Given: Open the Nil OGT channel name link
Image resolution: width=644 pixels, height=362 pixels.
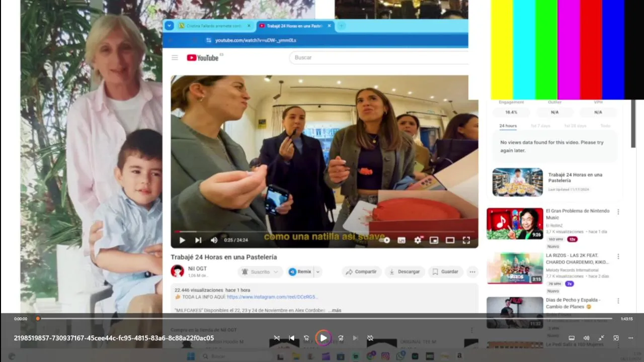Looking at the screenshot, I should click(197, 268).
